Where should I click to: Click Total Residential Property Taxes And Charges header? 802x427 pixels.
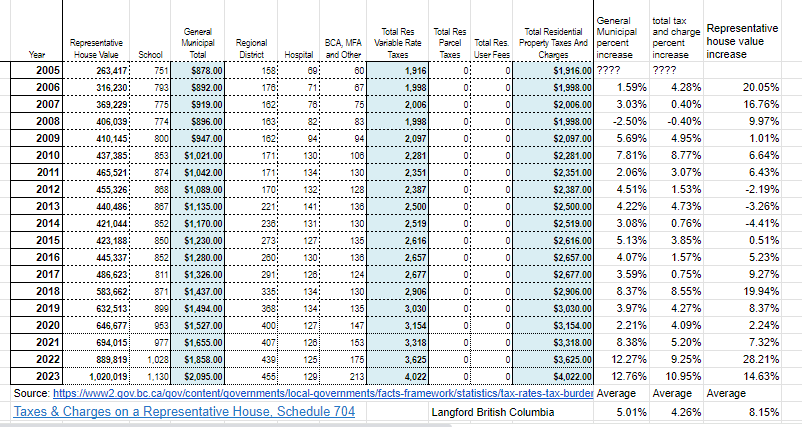tap(553, 43)
